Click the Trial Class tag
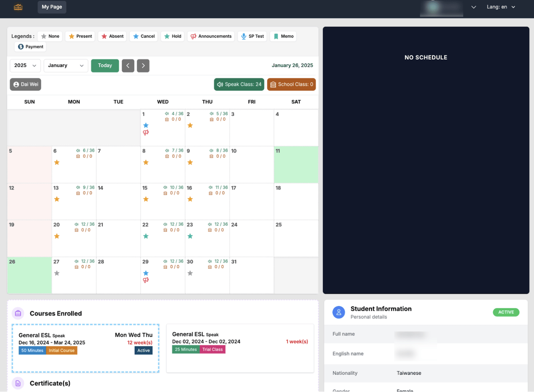Image resolution: width=534 pixels, height=392 pixels. click(x=213, y=349)
